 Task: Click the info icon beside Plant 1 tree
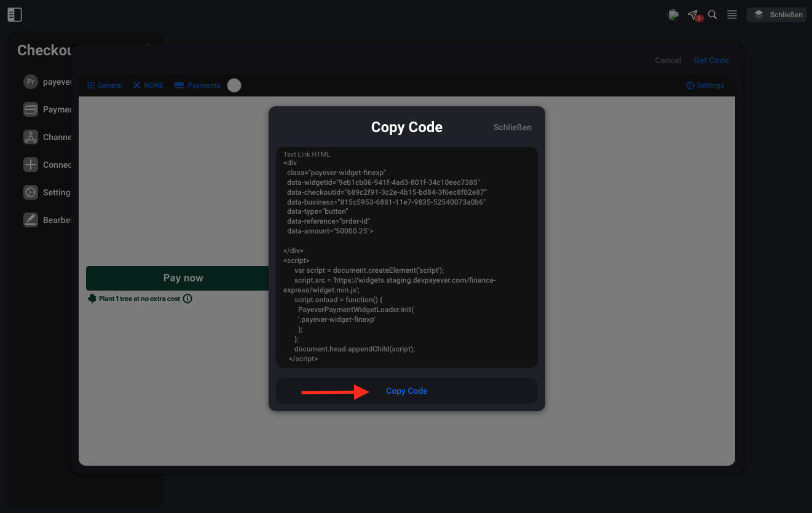tap(188, 299)
